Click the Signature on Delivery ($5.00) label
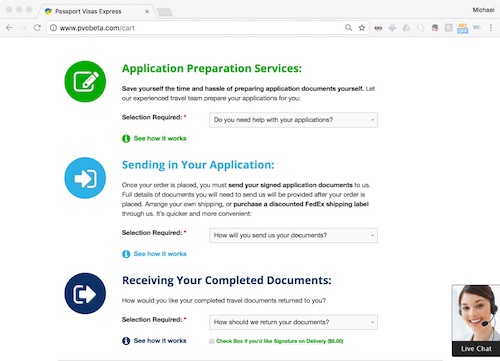Image resolution: width=500 pixels, height=361 pixels. pos(280,341)
